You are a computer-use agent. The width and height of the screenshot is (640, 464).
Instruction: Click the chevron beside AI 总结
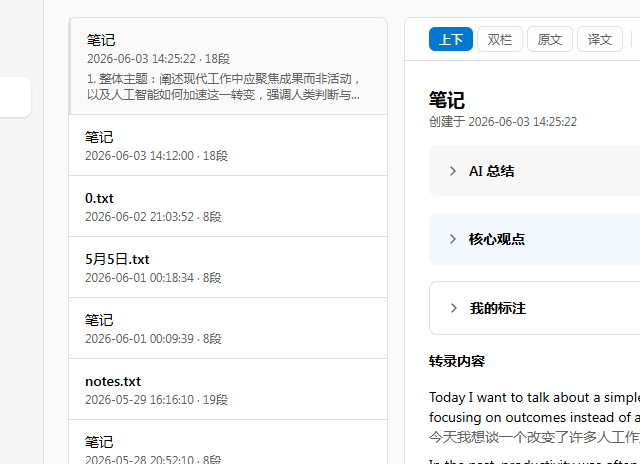(x=453, y=171)
